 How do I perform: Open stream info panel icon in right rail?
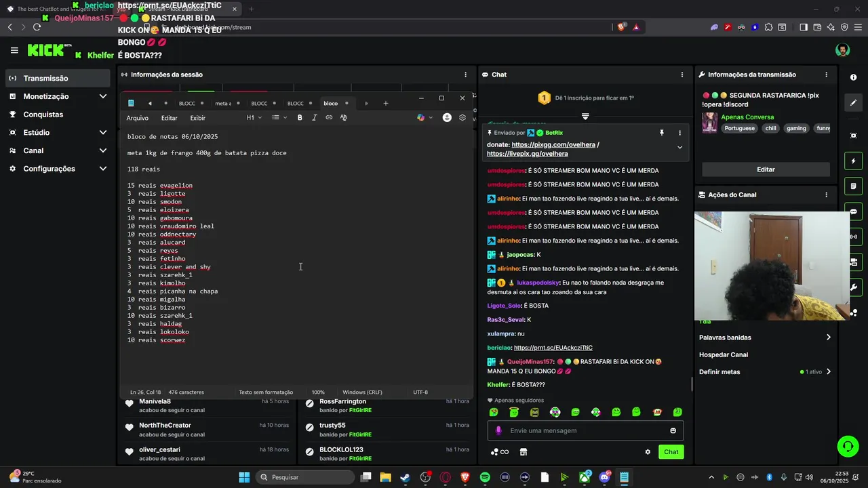coord(853,77)
